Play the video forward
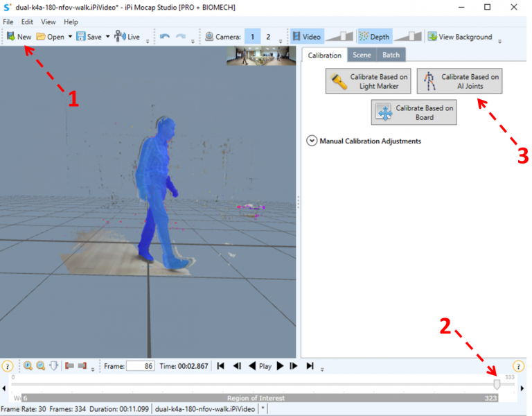The height and width of the screenshot is (416, 532). (x=281, y=366)
